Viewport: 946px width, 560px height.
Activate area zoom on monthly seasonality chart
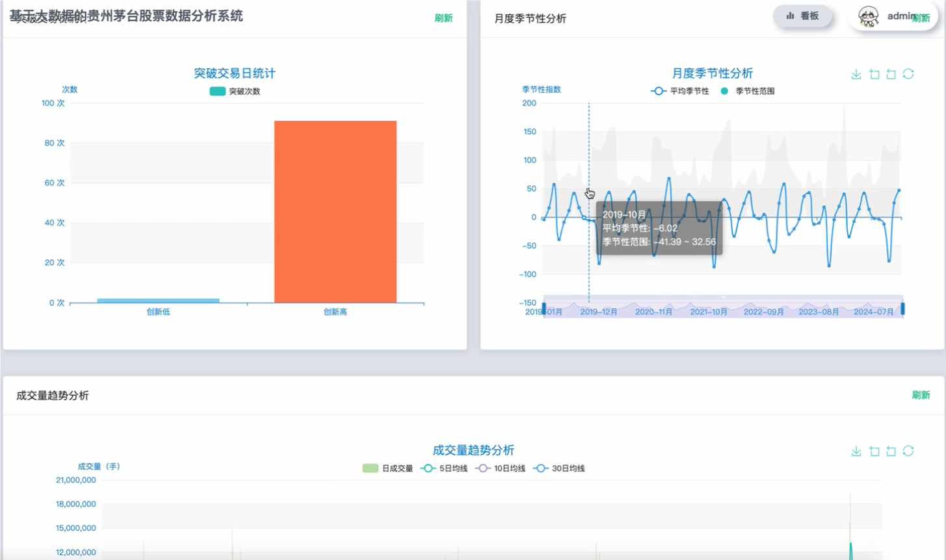coord(874,75)
